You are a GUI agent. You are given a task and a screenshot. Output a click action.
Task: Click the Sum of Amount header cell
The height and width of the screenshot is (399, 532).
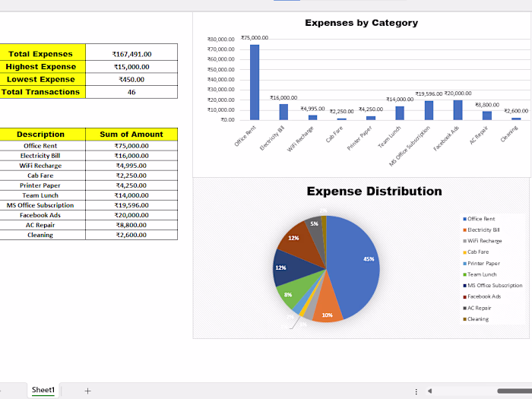tap(131, 135)
